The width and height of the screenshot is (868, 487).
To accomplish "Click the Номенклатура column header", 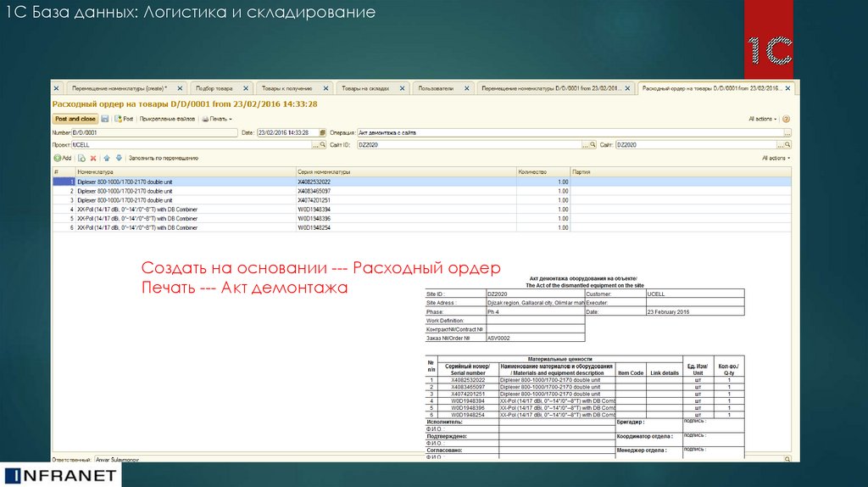I will coord(186,171).
